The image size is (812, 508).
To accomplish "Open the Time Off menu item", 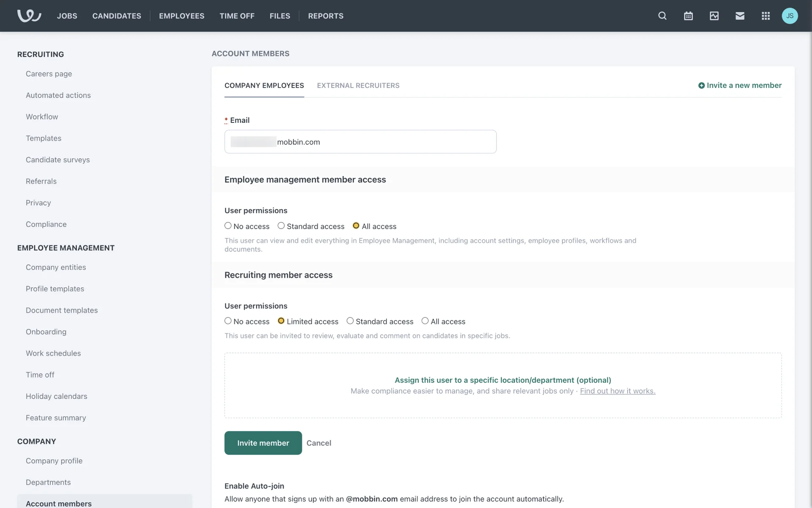I will (237, 16).
